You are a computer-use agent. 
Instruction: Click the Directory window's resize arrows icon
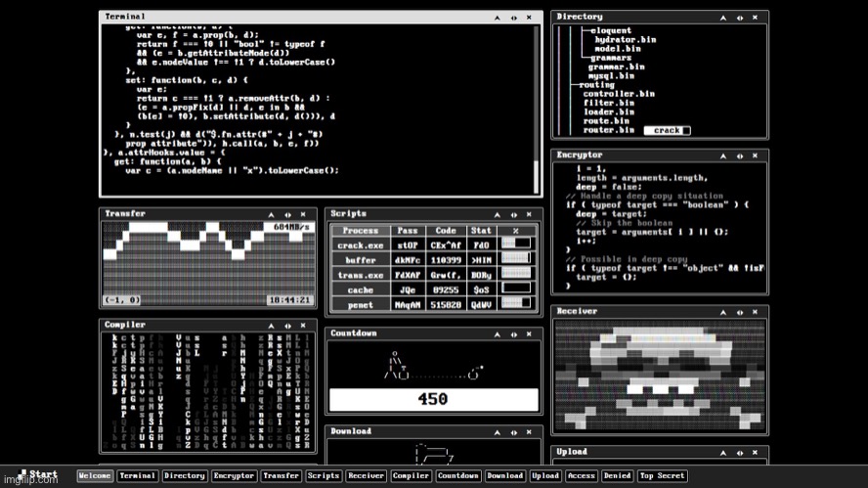tap(740, 18)
